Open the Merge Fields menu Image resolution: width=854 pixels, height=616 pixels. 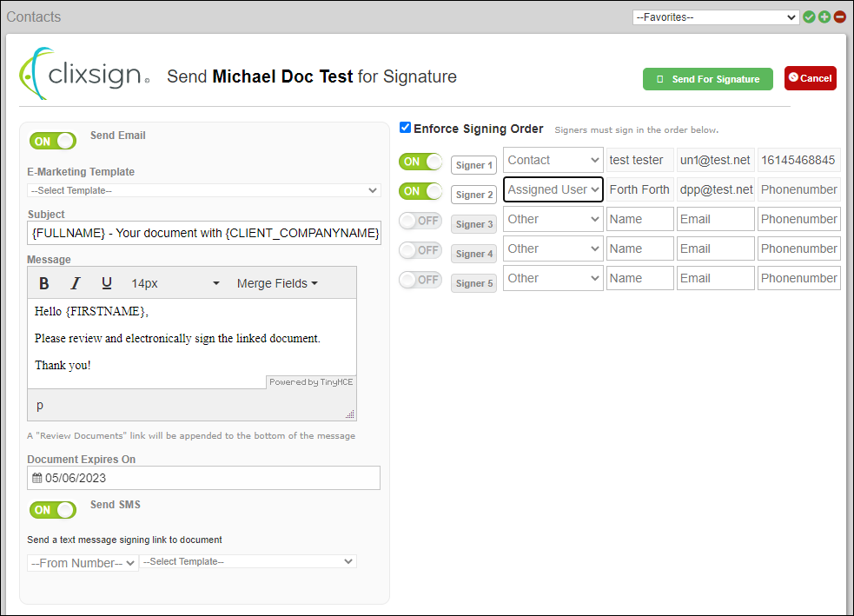pos(277,283)
